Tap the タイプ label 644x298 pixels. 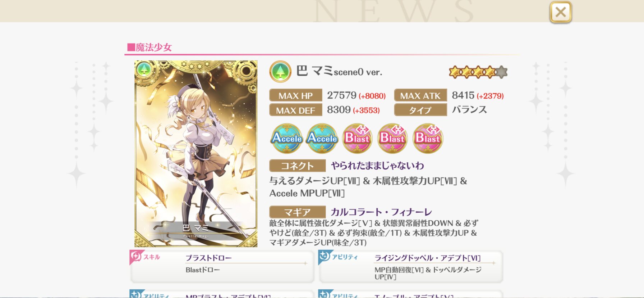click(420, 110)
